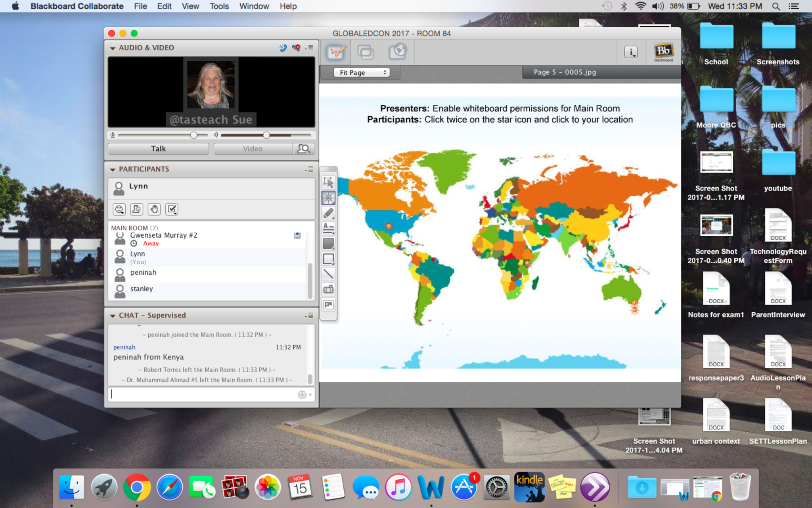Open the Fit Page zoom dropdown
The width and height of the screenshot is (812, 508).
(362, 73)
